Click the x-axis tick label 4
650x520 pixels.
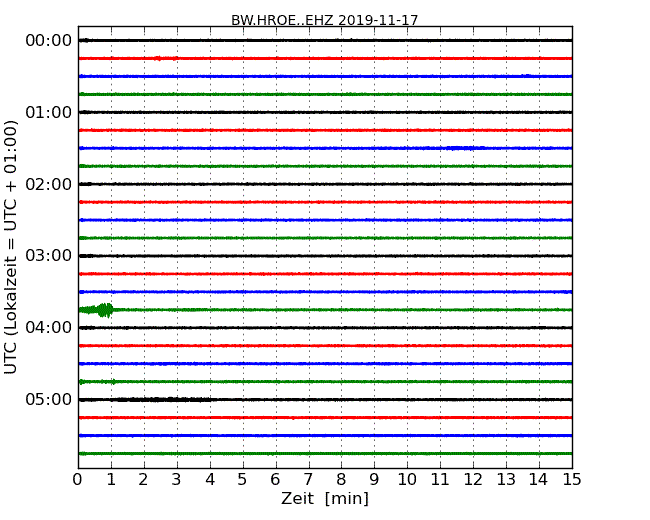point(210,480)
